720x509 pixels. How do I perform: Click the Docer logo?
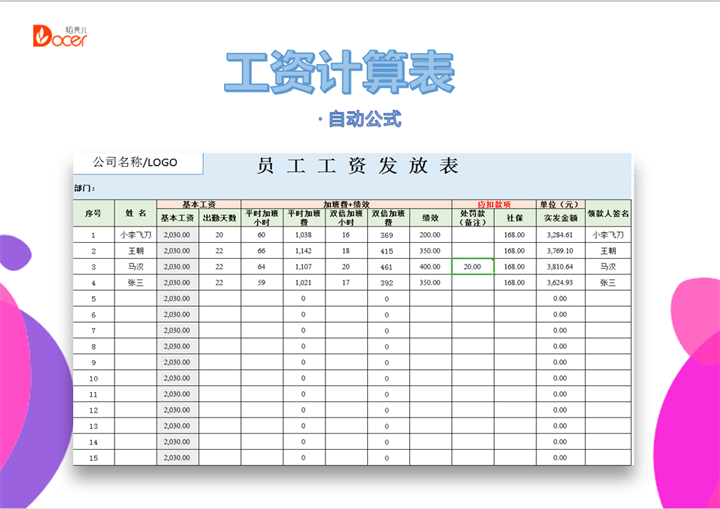click(x=60, y=36)
